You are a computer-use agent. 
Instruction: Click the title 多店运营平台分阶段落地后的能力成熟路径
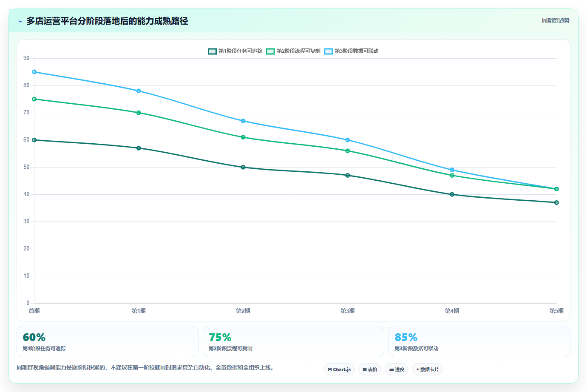(x=107, y=21)
